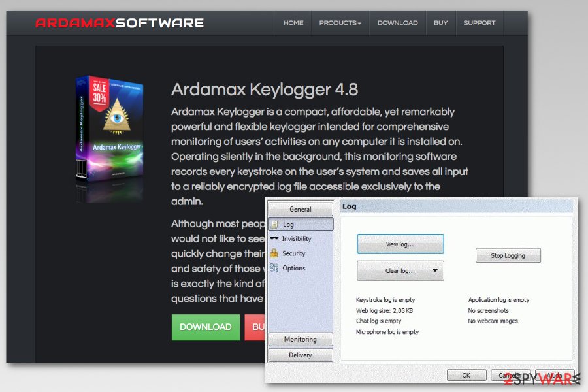
Task: Click the Ardamax Keylogger product box image
Action: click(110, 129)
